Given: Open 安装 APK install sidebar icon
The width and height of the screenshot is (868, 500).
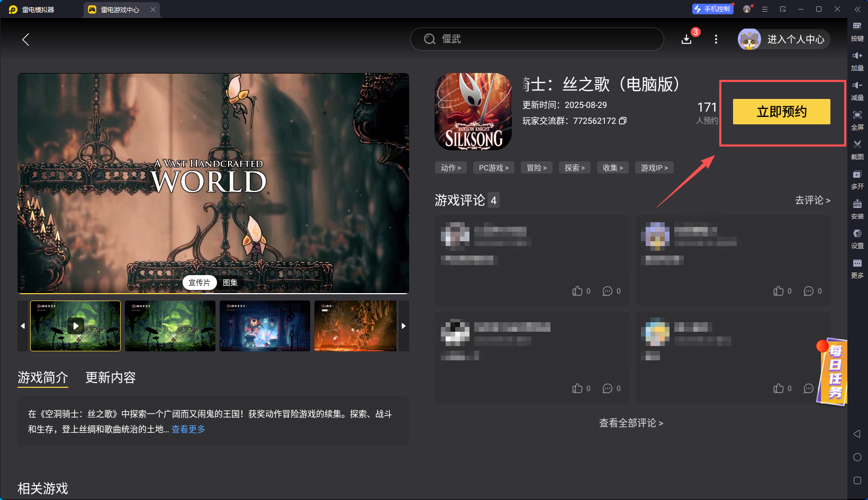Looking at the screenshot, I should pyautogui.click(x=857, y=209).
